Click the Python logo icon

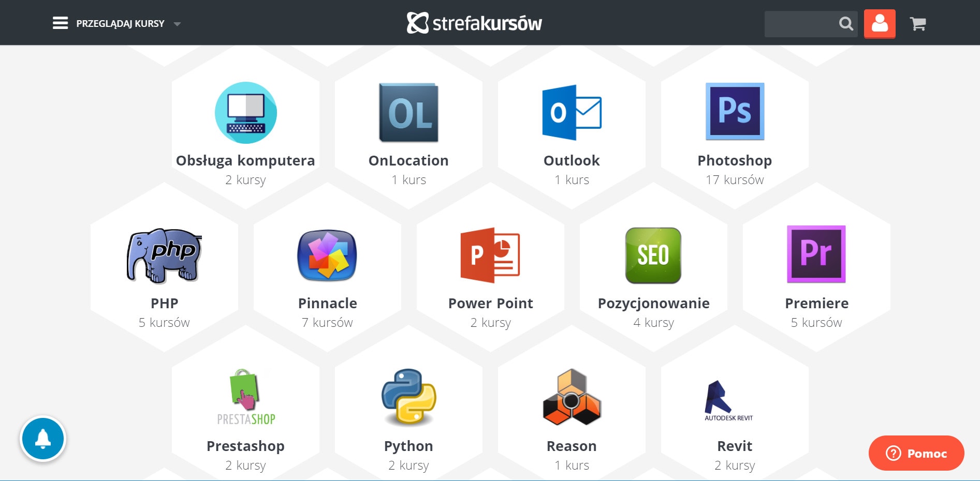[x=409, y=397]
